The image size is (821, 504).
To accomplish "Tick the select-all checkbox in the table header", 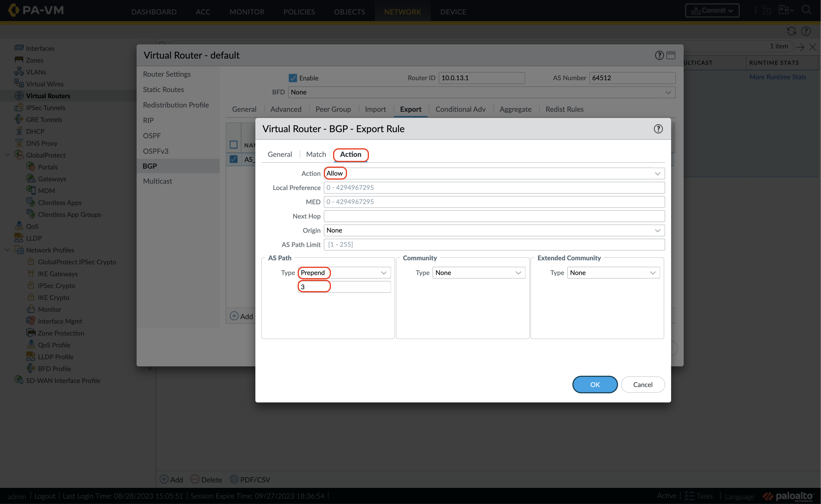I will click(234, 145).
